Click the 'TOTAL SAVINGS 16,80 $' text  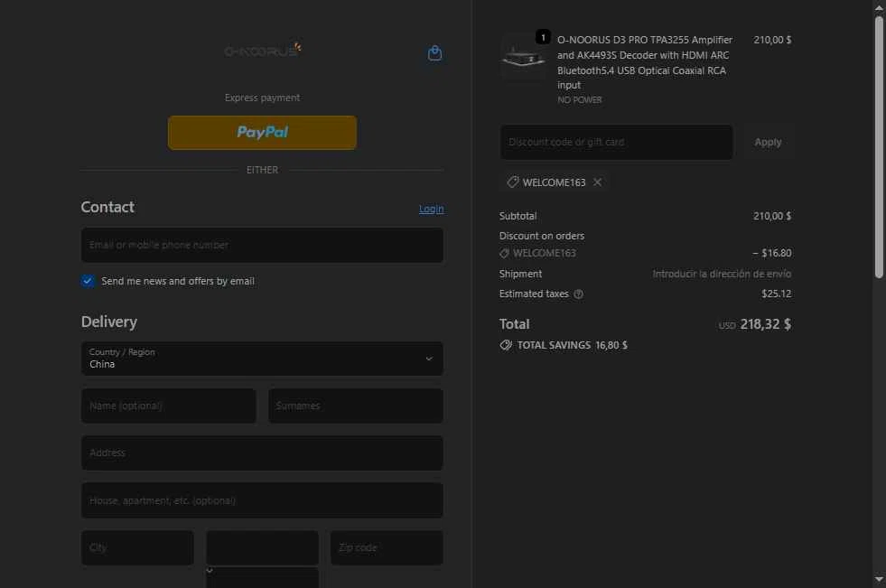click(x=572, y=345)
